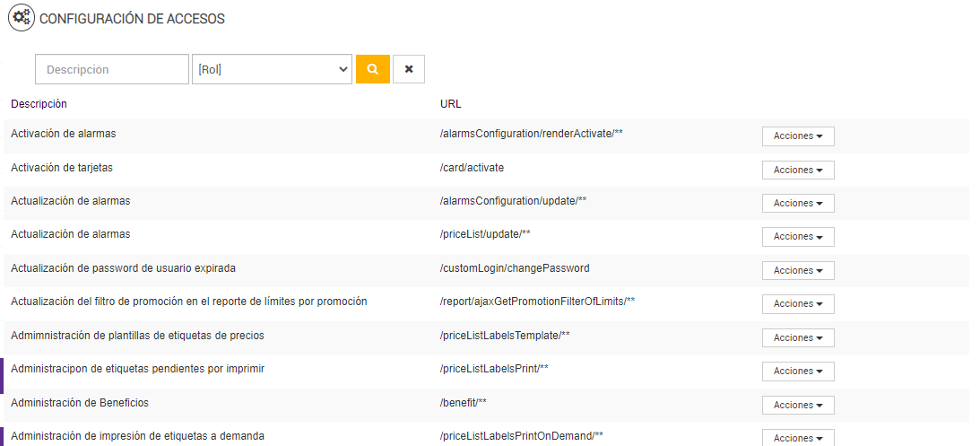The height and width of the screenshot is (446, 980).
Task: Open Acciones for password de usuario expirada
Action: point(798,270)
